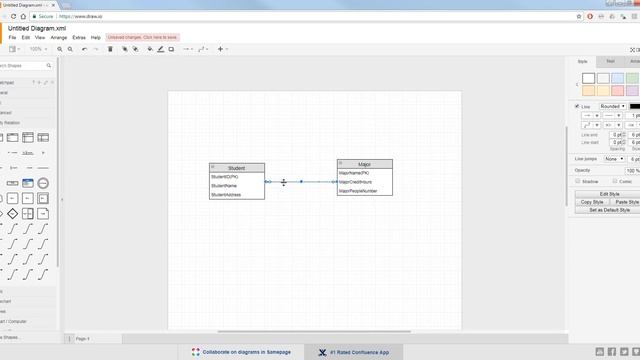The width and height of the screenshot is (640, 360).
Task: Switch to the Style tab
Action: (x=582, y=62)
